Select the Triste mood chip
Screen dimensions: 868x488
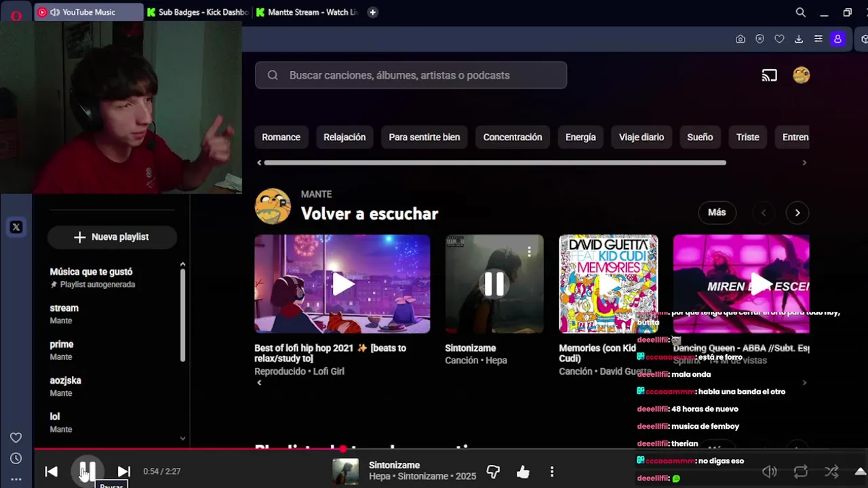tap(748, 137)
